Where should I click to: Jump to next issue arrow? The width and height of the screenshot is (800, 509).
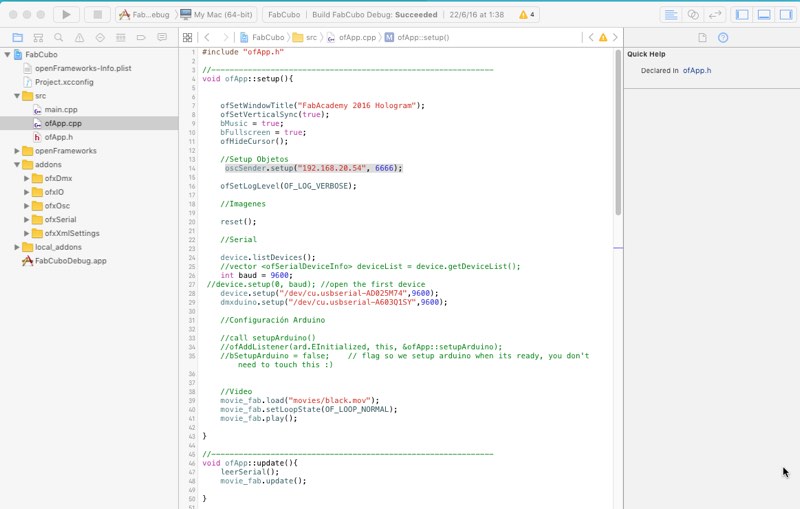tap(615, 37)
